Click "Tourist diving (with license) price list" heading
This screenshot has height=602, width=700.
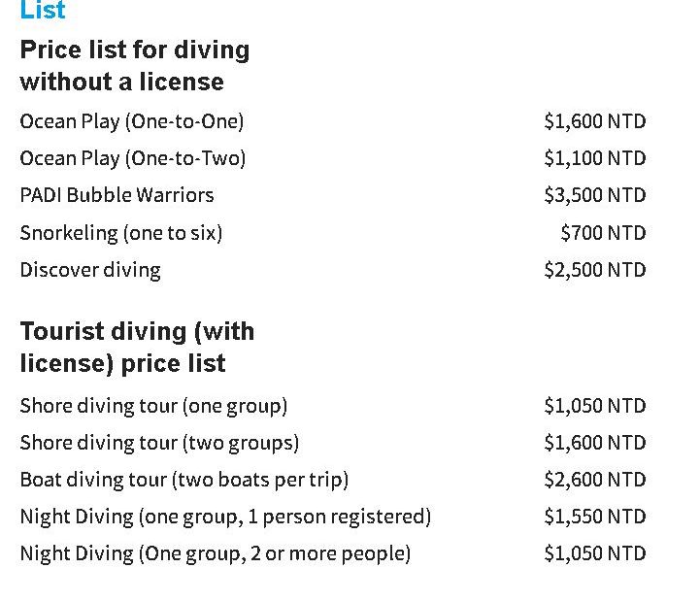pyautogui.click(x=137, y=347)
